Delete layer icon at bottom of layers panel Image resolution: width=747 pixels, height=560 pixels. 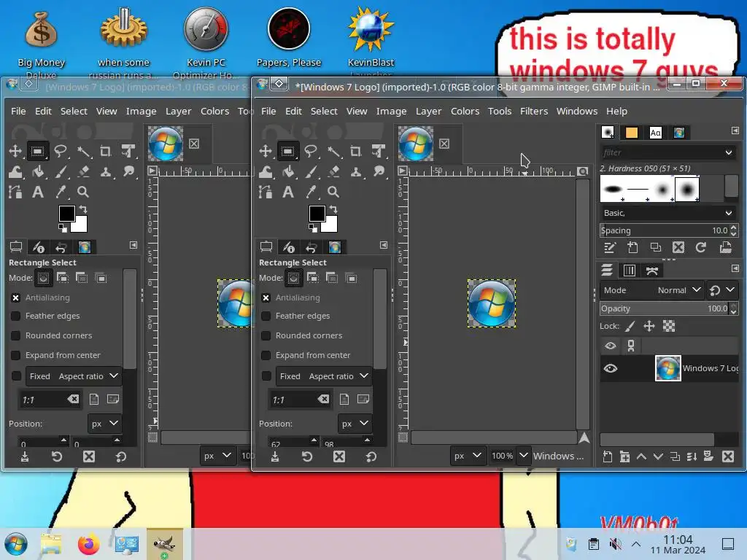coord(727,456)
